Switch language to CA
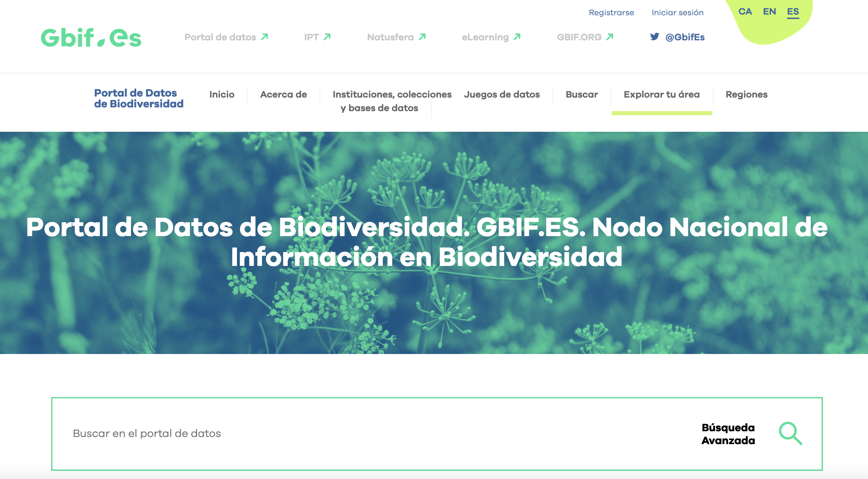Image resolution: width=868 pixels, height=479 pixels. [745, 12]
